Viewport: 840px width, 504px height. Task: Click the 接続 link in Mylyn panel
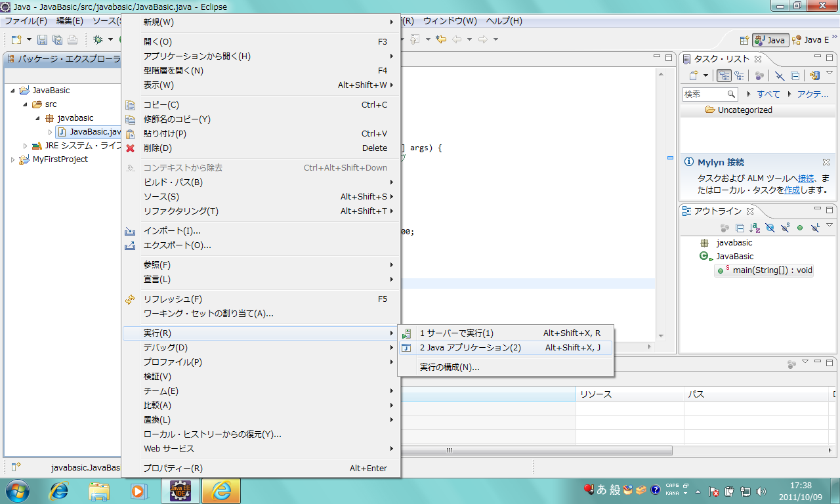806,178
